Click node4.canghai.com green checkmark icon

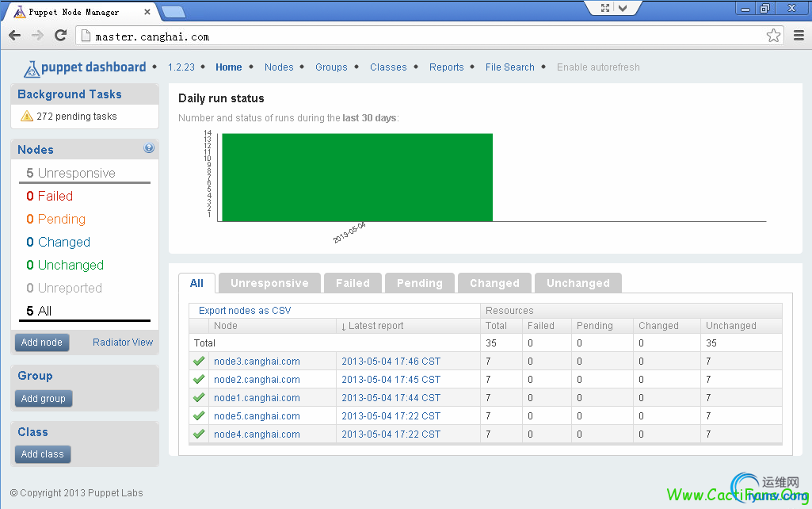(199, 434)
